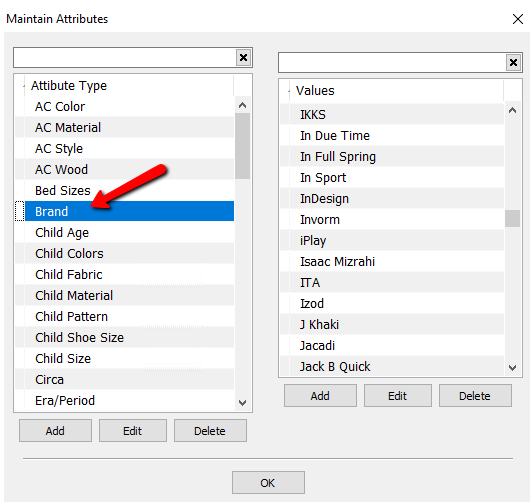
Task: Select Child Material attribute type
Action: 124,295
